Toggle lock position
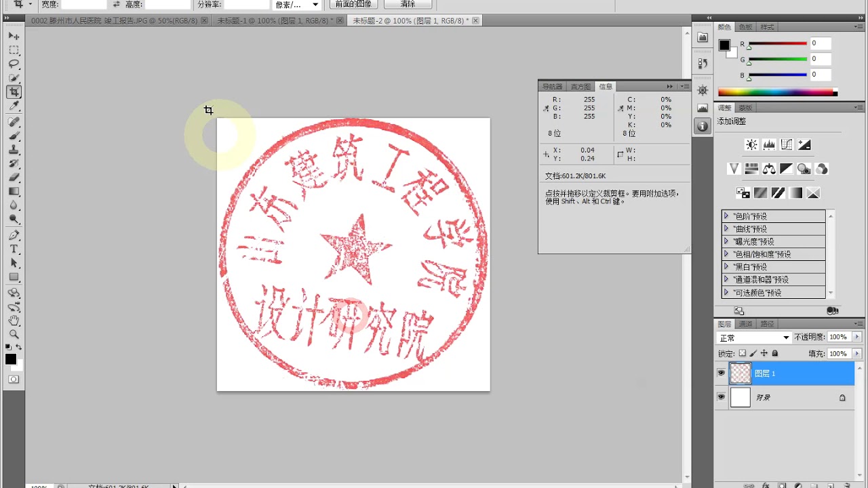Viewport: 868px width, 488px height. [x=764, y=353]
